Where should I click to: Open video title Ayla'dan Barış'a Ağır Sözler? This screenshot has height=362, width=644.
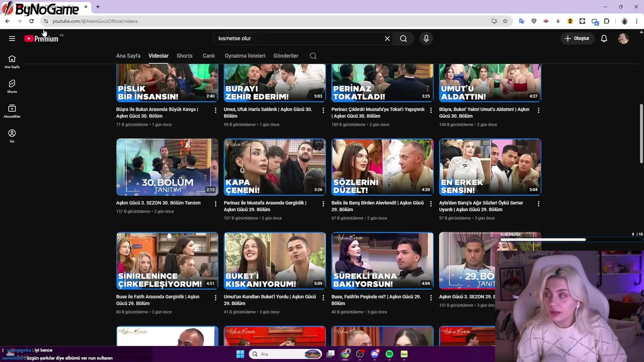481,206
